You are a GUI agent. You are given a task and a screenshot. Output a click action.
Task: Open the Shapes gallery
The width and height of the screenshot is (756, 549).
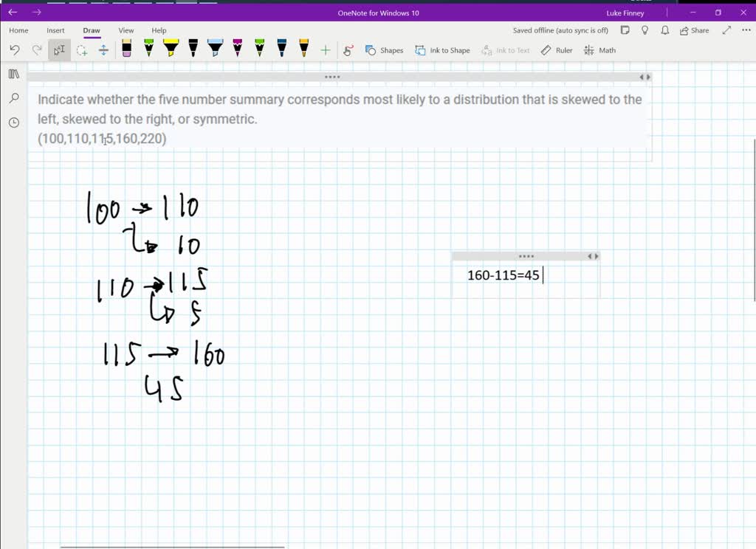(x=384, y=49)
